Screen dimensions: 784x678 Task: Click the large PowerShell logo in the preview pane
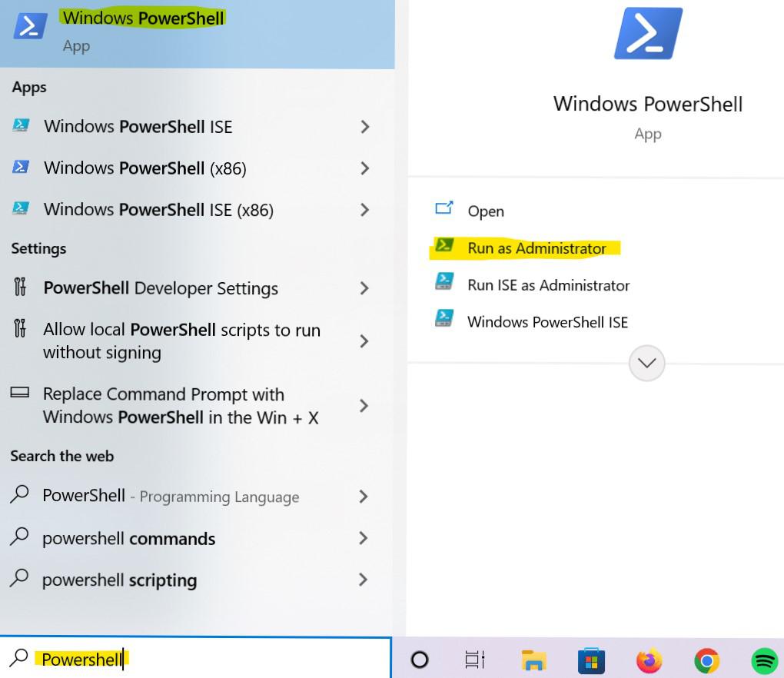pos(648,34)
